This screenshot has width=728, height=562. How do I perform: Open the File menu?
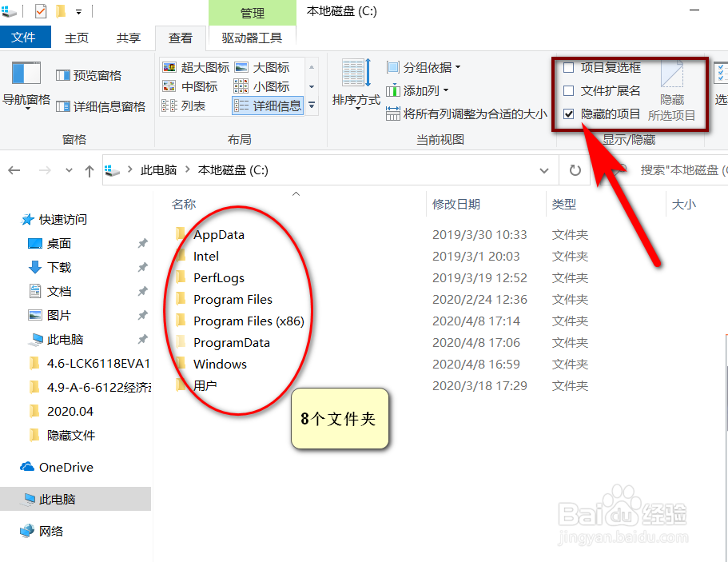pos(25,37)
